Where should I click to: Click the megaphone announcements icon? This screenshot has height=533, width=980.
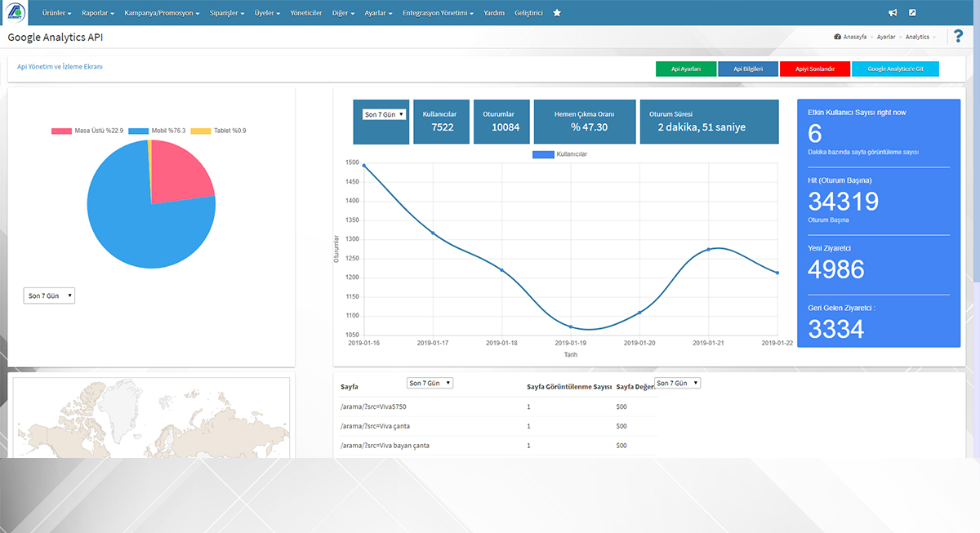893,13
